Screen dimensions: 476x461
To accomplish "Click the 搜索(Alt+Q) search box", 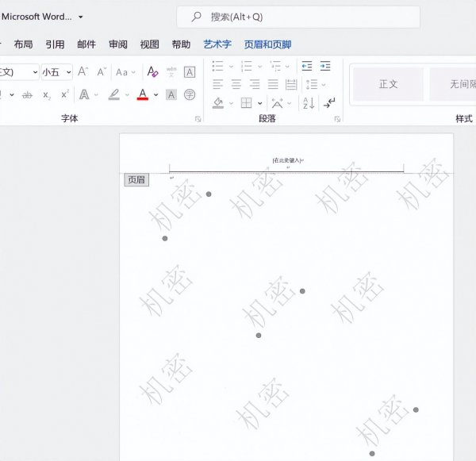I will pos(298,17).
